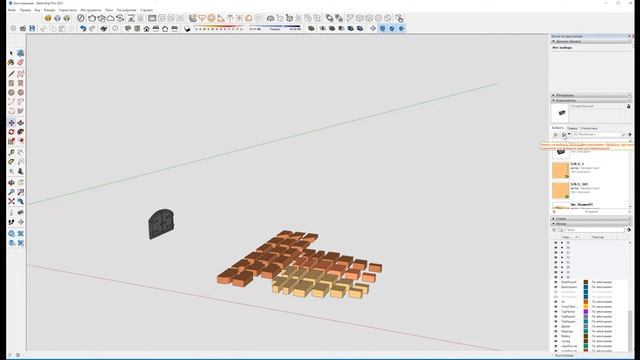This screenshot has height=360, width=640.
Task: Save the model with the floppy disk icon
Action: click(x=32, y=29)
